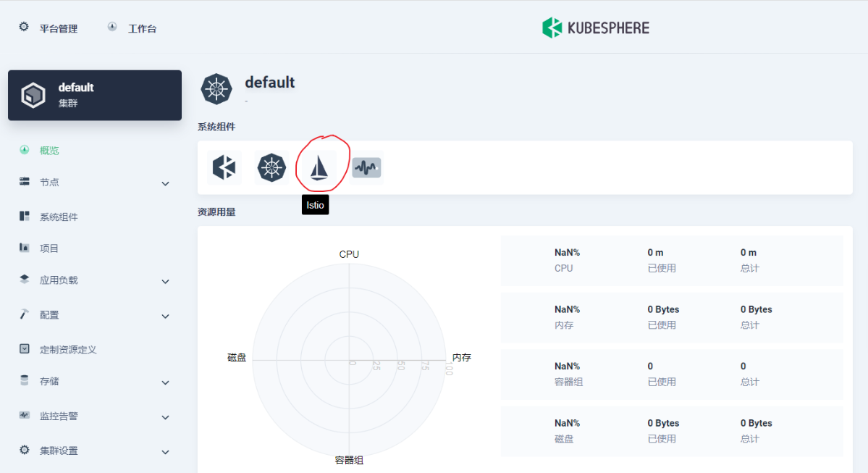Click the KubeSphere system component icon
Screen dimensions: 868x473
pyautogui.click(x=224, y=168)
